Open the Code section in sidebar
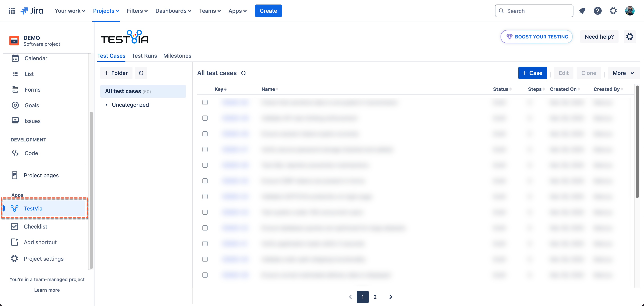 pyautogui.click(x=31, y=153)
